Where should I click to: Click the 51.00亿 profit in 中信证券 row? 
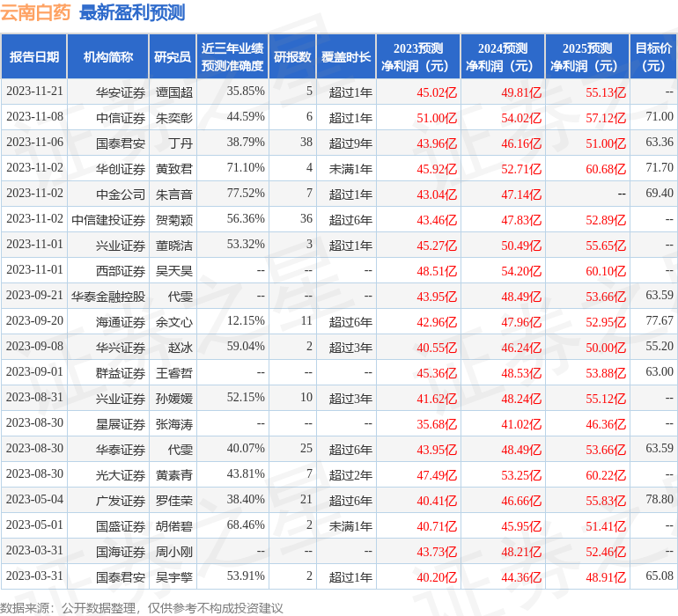click(x=437, y=118)
